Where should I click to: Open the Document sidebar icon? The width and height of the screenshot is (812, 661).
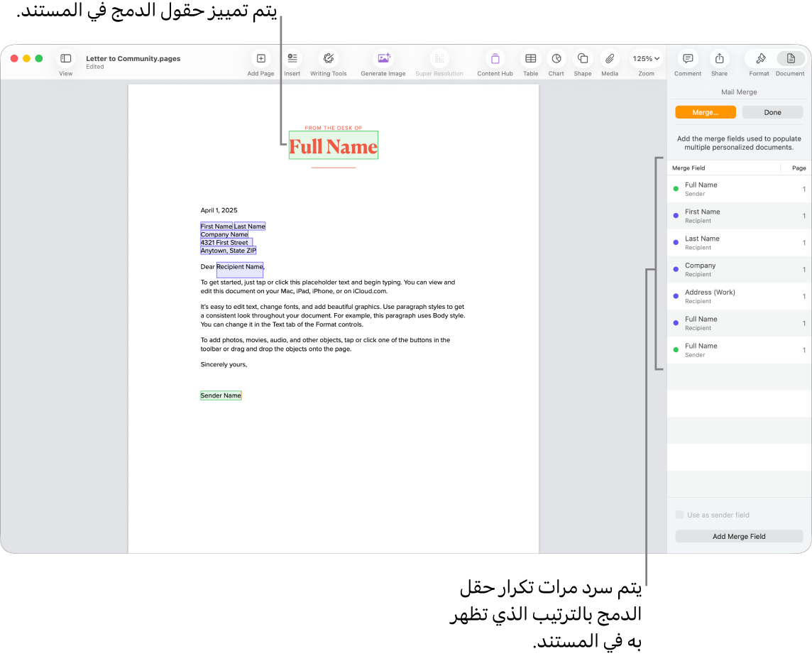click(790, 58)
